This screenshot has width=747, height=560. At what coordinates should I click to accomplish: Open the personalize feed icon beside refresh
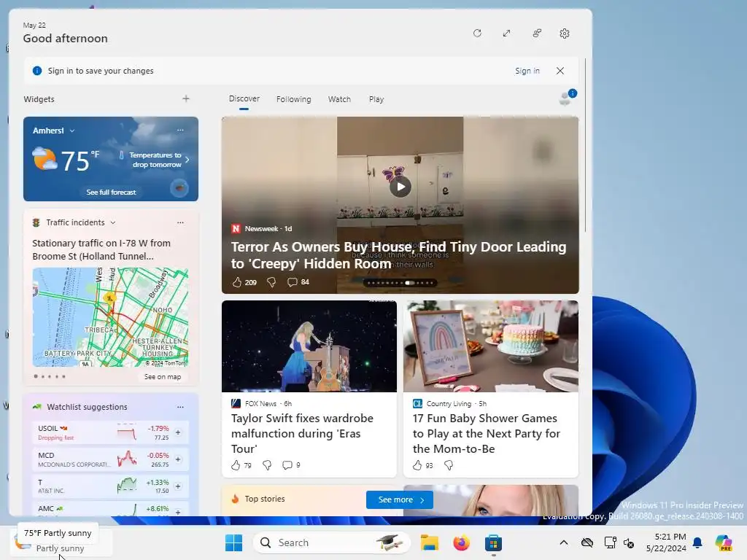click(537, 34)
